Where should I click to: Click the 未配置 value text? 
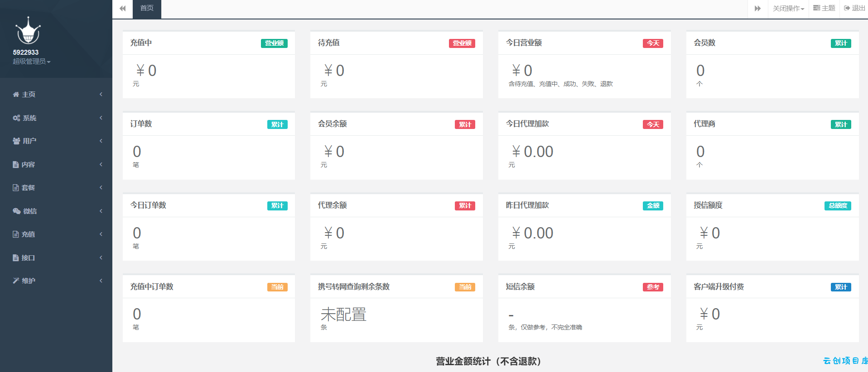coord(344,314)
